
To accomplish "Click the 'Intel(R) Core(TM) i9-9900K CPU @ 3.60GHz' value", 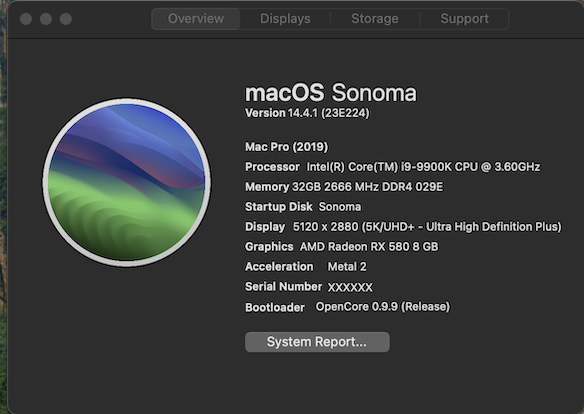I will [x=423, y=167].
